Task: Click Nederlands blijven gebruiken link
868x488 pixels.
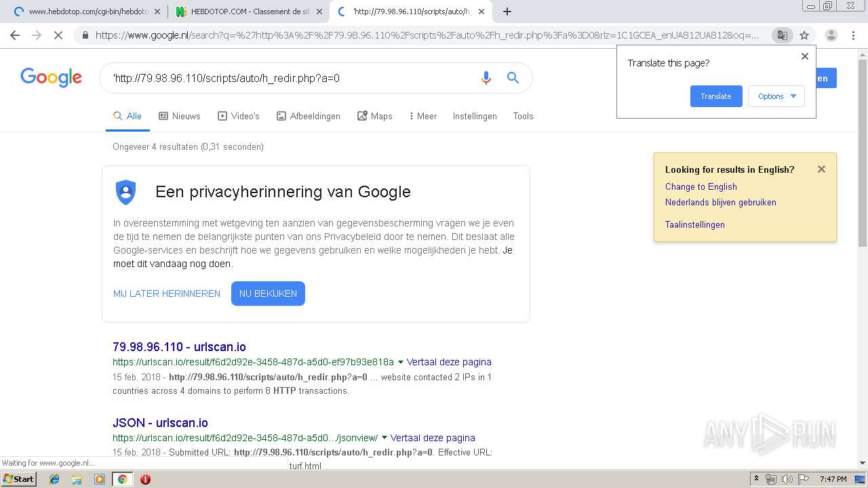Action: coord(721,202)
